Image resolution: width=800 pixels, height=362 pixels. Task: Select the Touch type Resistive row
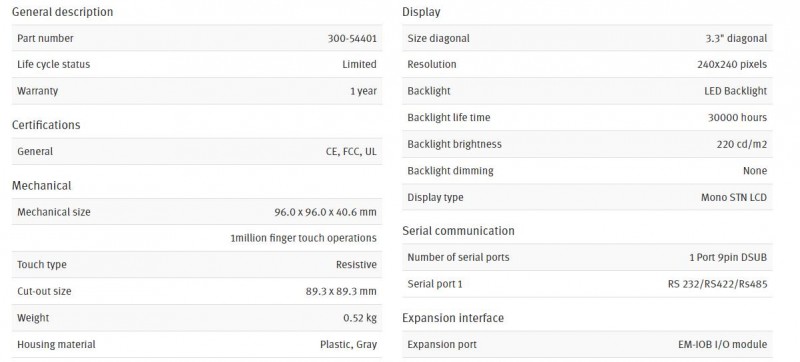(x=197, y=265)
